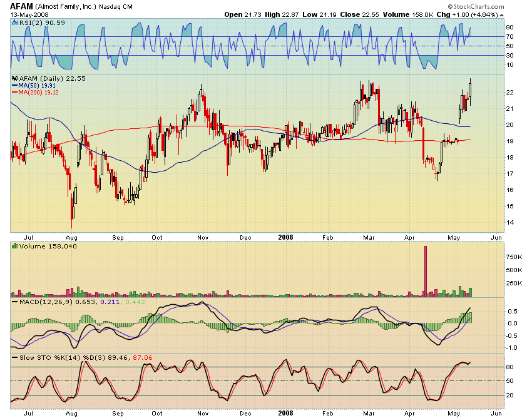Click the "19" price axis label
The width and height of the screenshot is (532, 418).
tap(509, 141)
